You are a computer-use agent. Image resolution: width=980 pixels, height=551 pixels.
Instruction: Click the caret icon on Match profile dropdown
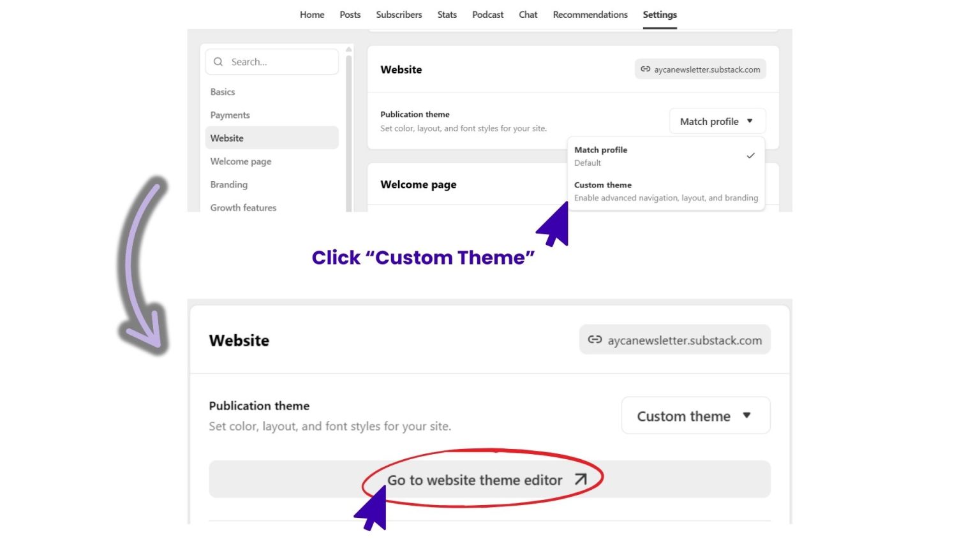[x=748, y=121]
